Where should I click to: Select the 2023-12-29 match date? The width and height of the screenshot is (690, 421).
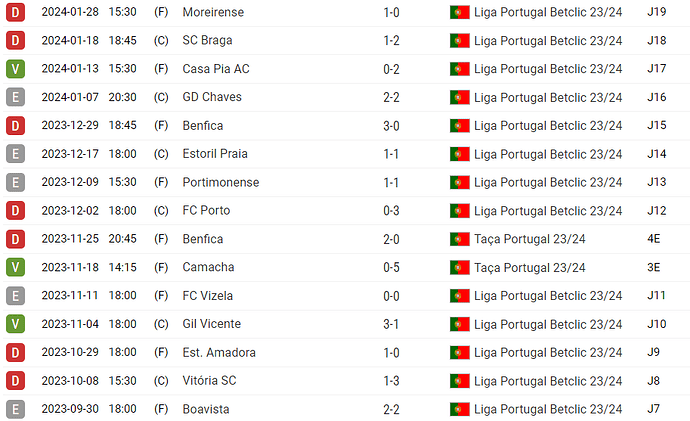pyautogui.click(x=70, y=125)
